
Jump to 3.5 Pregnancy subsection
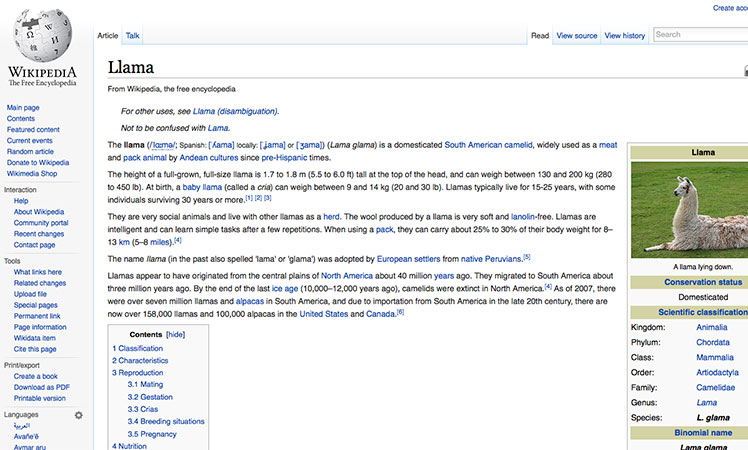[152, 434]
